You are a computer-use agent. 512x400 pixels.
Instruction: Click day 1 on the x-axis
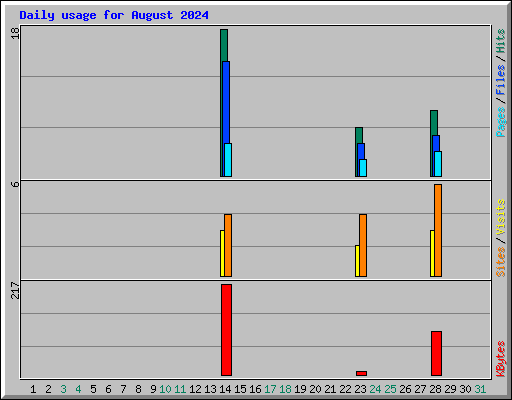(x=33, y=389)
